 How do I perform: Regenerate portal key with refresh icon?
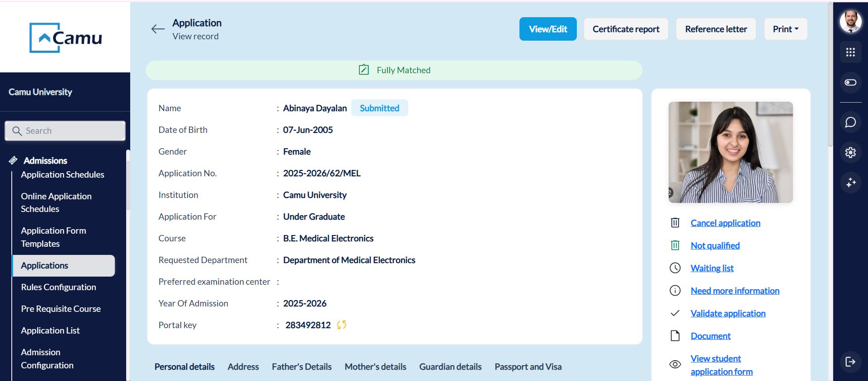tap(342, 325)
